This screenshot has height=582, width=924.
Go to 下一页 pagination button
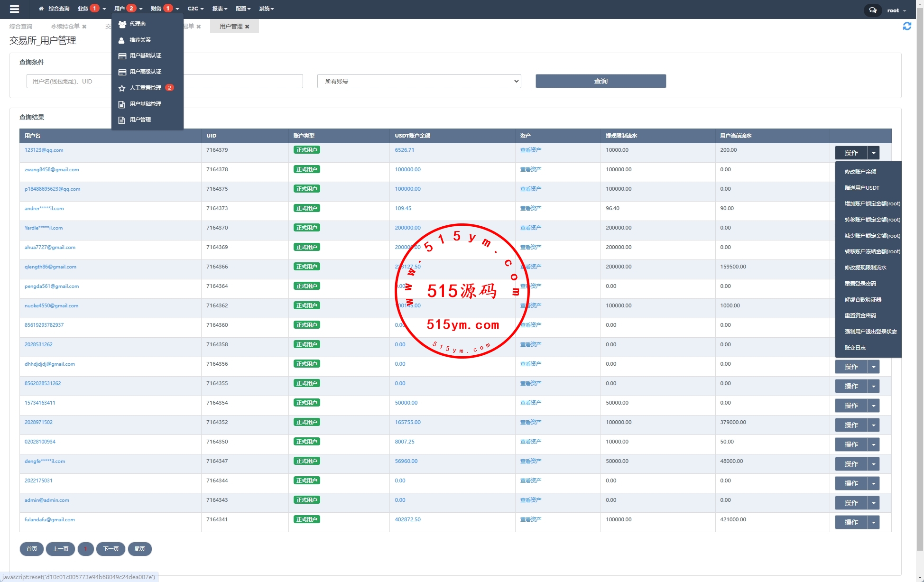click(111, 549)
